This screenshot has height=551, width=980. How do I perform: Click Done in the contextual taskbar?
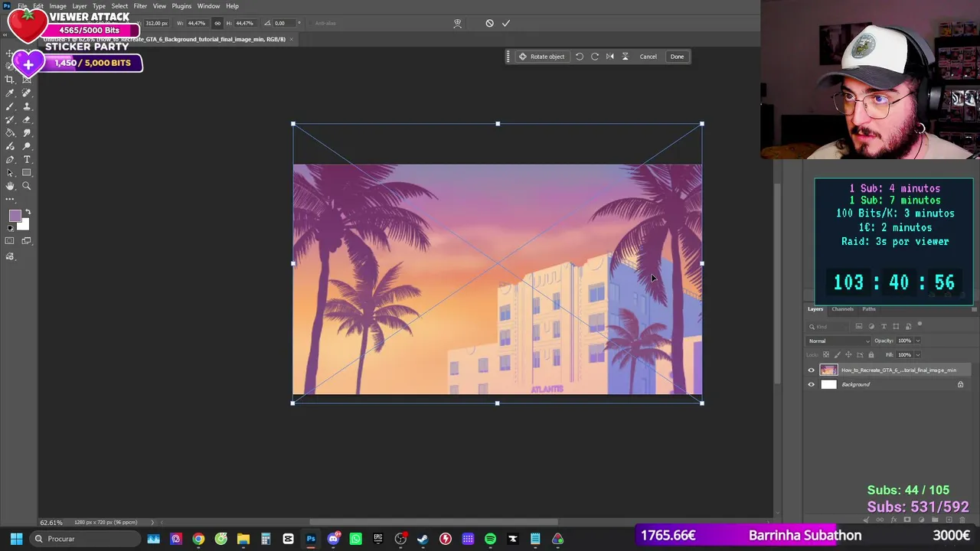coord(678,57)
